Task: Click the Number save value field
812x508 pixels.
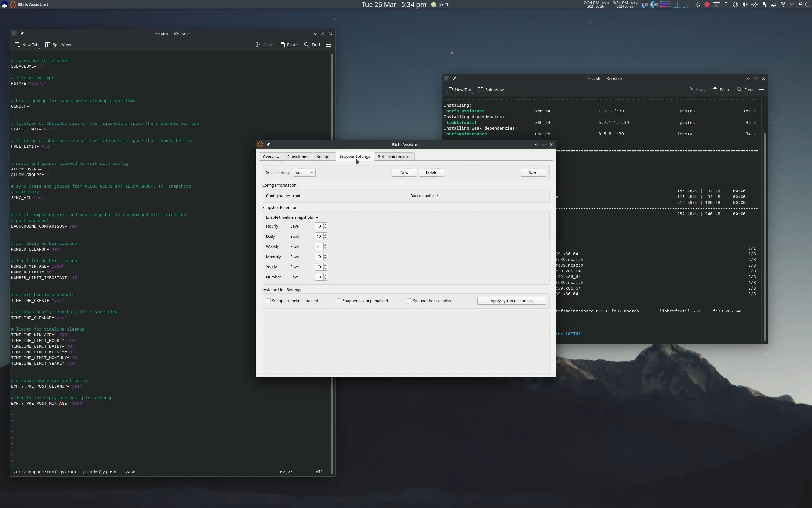Action: point(319,277)
